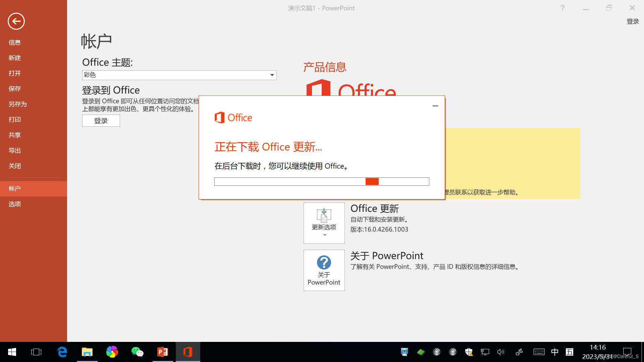Select New (新建) in the sidebar
The height and width of the screenshot is (362, 644).
point(15,58)
